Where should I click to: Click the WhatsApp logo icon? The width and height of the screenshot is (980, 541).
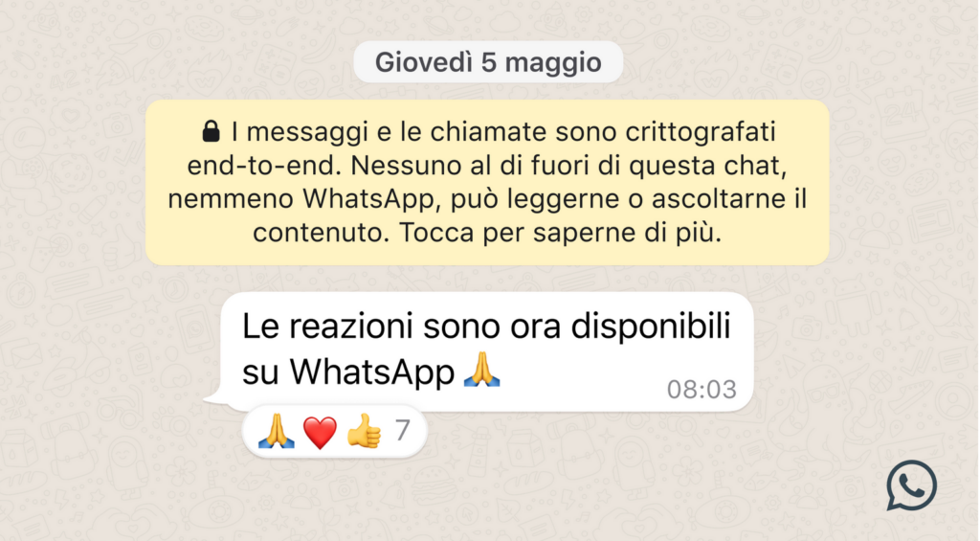click(911, 485)
